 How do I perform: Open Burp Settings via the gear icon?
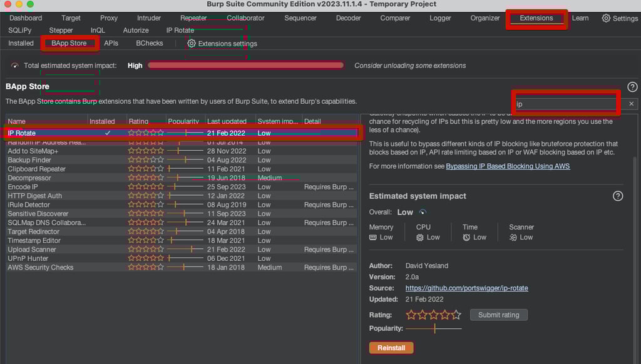point(606,18)
